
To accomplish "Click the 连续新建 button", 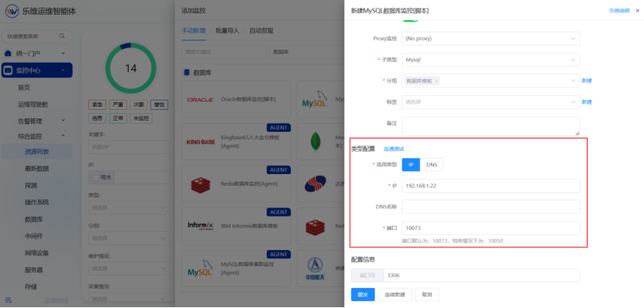I will (394, 295).
